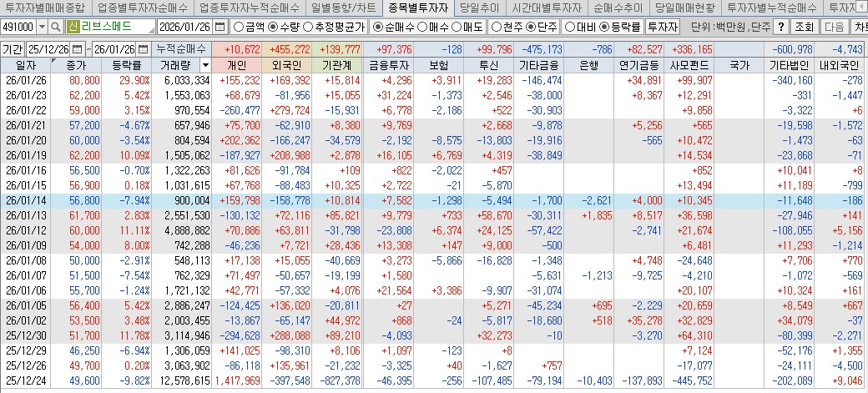Select the 추정평균가 radio button

click(x=307, y=27)
